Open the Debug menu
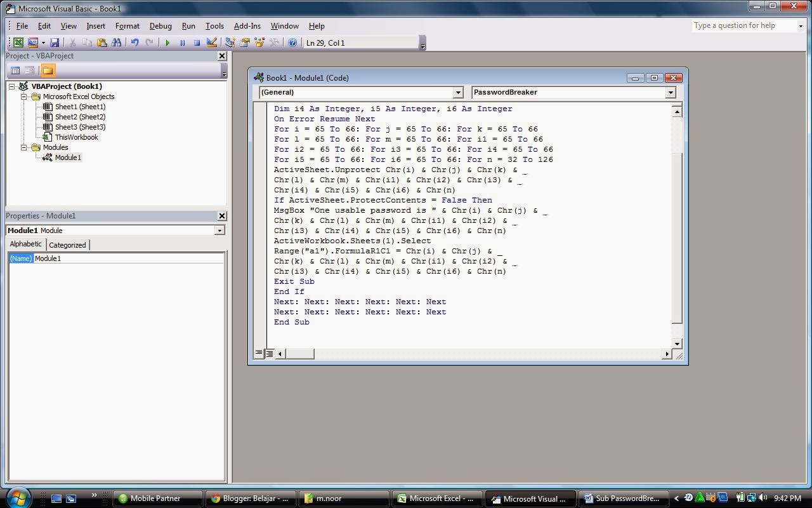The height and width of the screenshot is (508, 812). [x=160, y=26]
